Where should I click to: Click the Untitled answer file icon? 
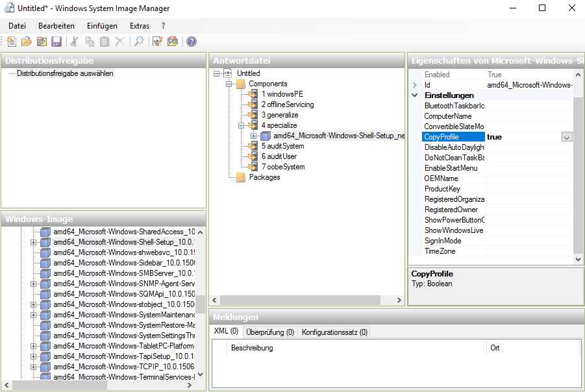coord(228,73)
